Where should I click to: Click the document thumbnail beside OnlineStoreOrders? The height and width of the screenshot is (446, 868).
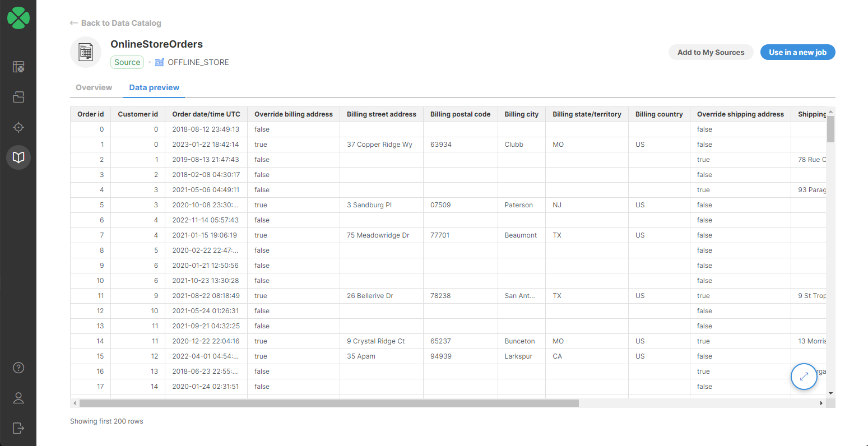86,52
